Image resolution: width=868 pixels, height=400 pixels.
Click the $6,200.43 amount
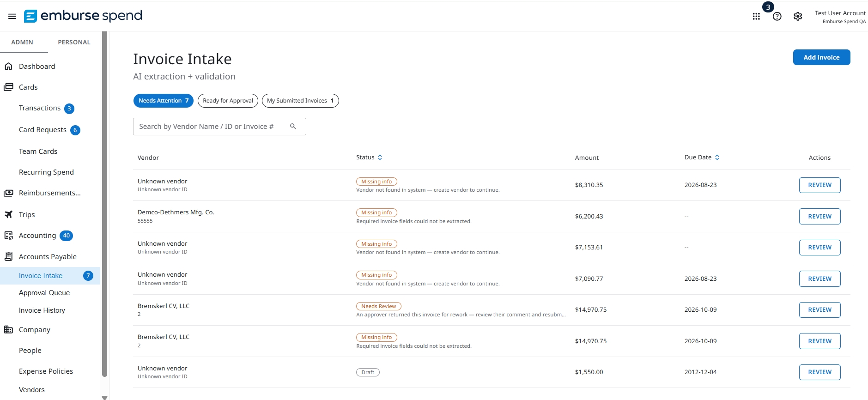click(x=589, y=216)
